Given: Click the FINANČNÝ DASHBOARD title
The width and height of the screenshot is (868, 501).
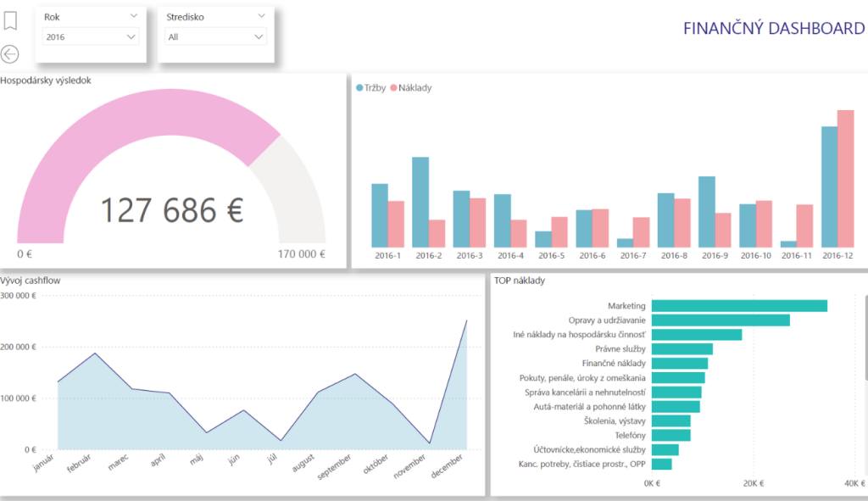Looking at the screenshot, I should click(x=774, y=28).
